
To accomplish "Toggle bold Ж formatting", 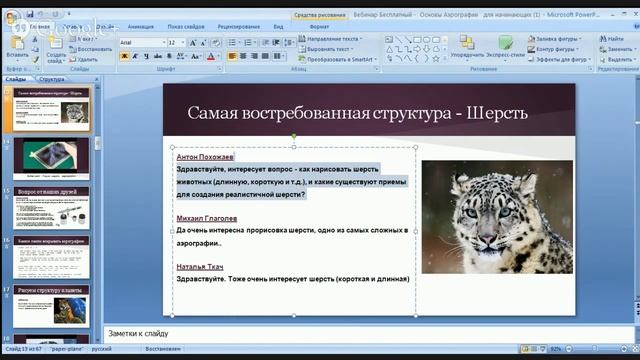I will [x=124, y=56].
